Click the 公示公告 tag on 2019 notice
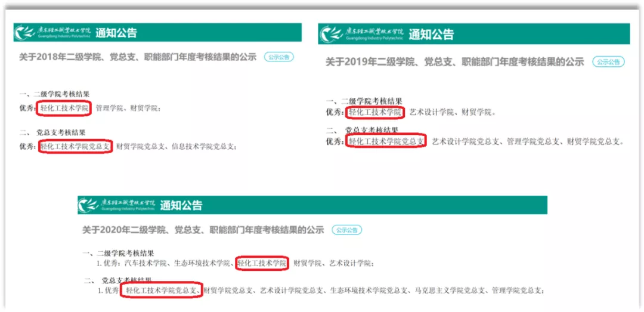Image resolution: width=644 pixels, height=312 pixels. [x=608, y=62]
